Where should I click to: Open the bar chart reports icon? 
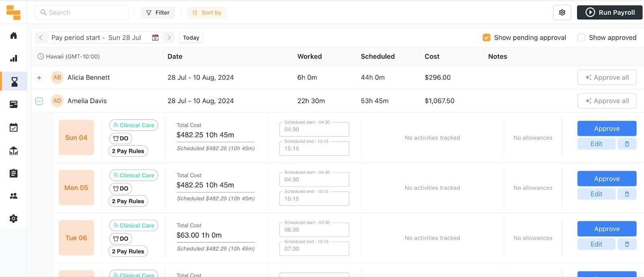(x=13, y=58)
